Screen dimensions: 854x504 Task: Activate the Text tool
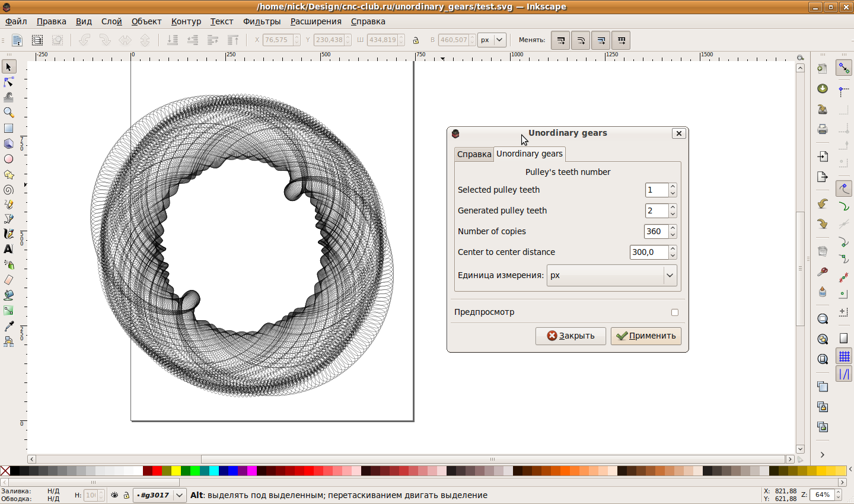[8, 249]
